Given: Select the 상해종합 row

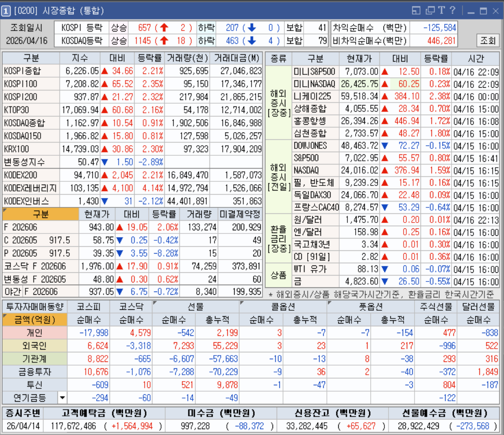Looking at the screenshot, I should 315,109.
